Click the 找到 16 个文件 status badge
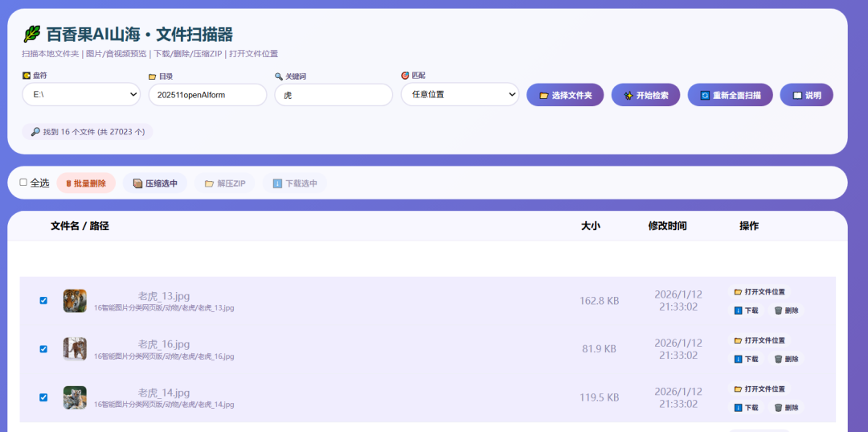868x432 pixels. 88,132
